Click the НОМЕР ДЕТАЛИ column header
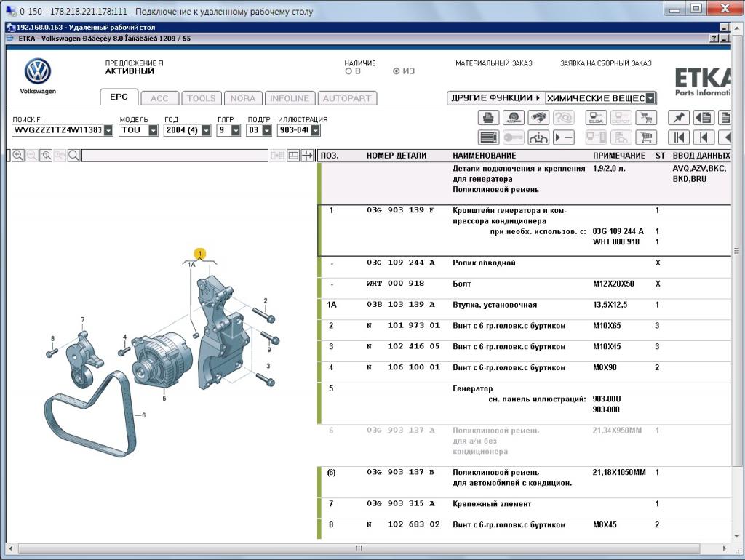Image resolution: width=745 pixels, height=560 pixels. 397,156
